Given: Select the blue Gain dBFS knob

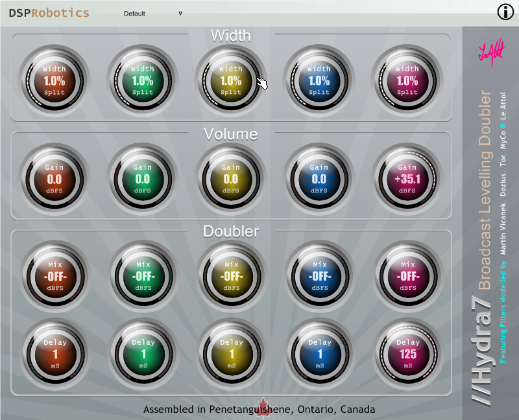Looking at the screenshot, I should point(319,179).
